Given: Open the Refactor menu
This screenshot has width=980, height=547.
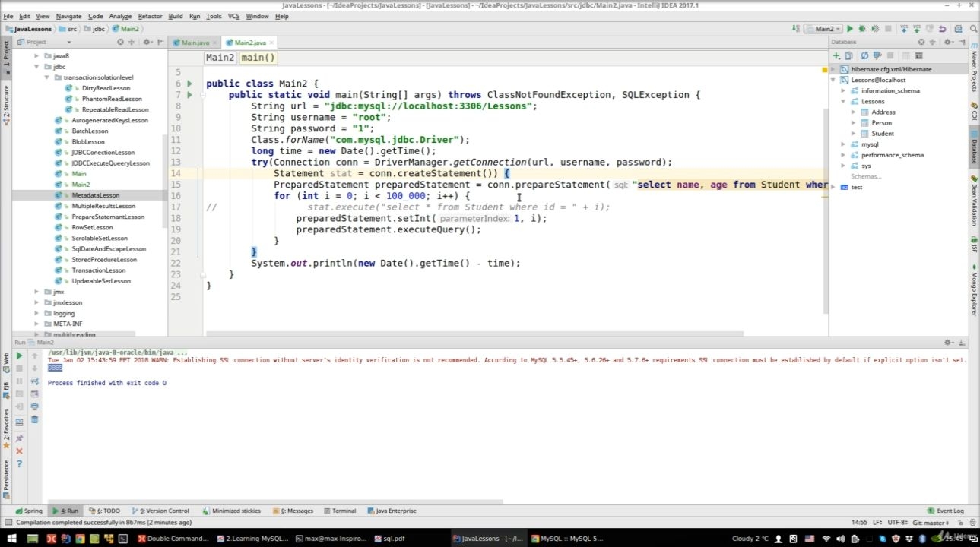Looking at the screenshot, I should [x=150, y=16].
